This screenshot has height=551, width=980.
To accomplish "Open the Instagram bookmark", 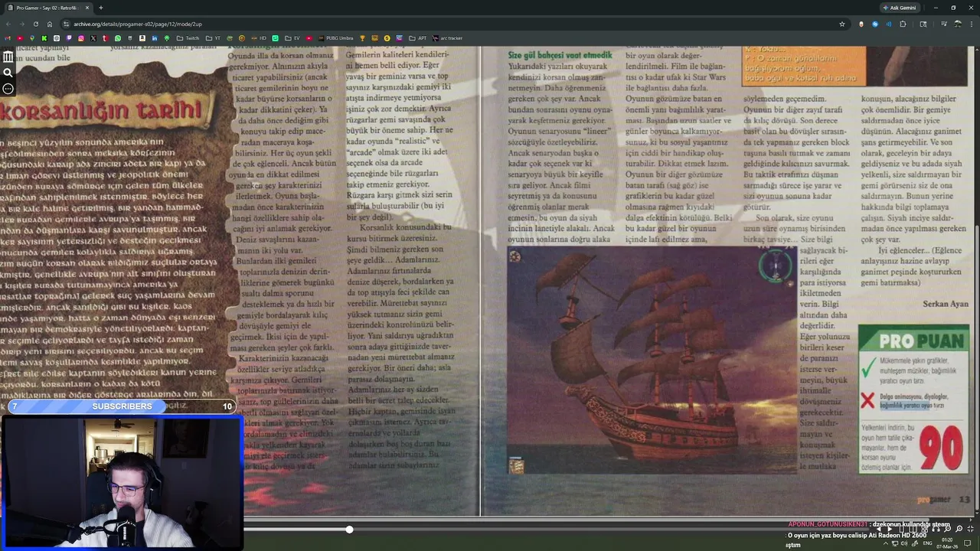I will tap(80, 38).
